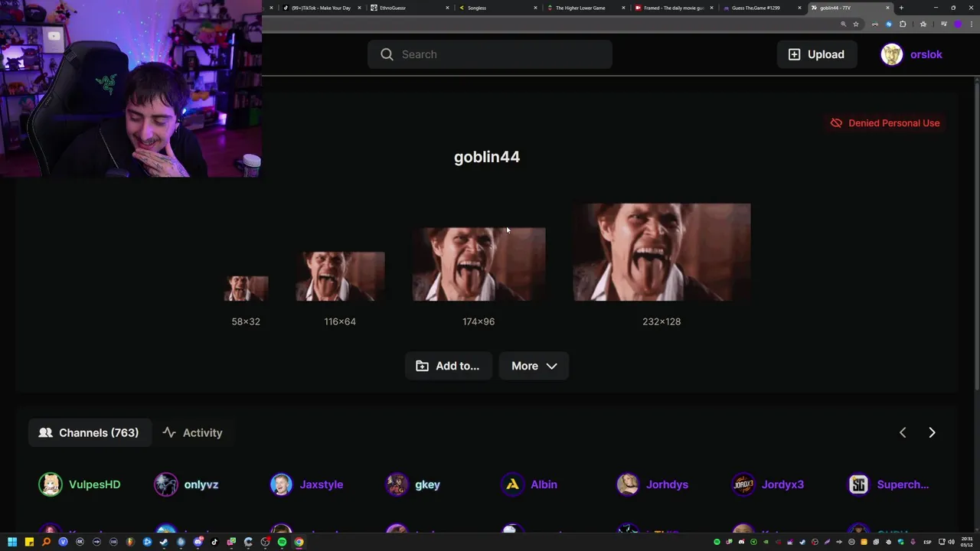This screenshot has height=551, width=980.
Task: Open Jaxstyle channel
Action: coord(306,484)
